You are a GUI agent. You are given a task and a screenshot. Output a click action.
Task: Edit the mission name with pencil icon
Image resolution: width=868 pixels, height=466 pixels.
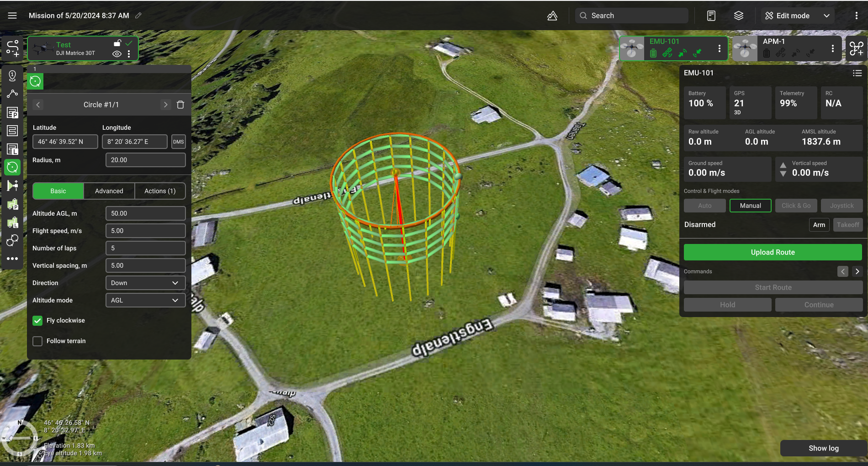[138, 16]
